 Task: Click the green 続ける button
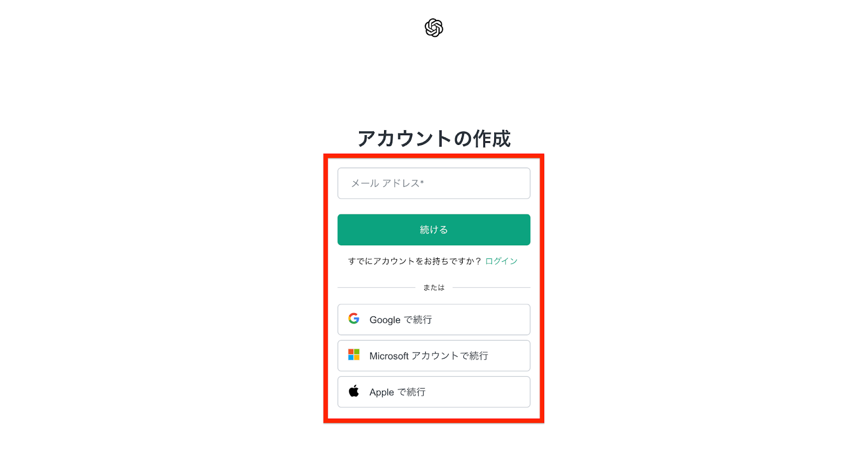pyautogui.click(x=434, y=230)
